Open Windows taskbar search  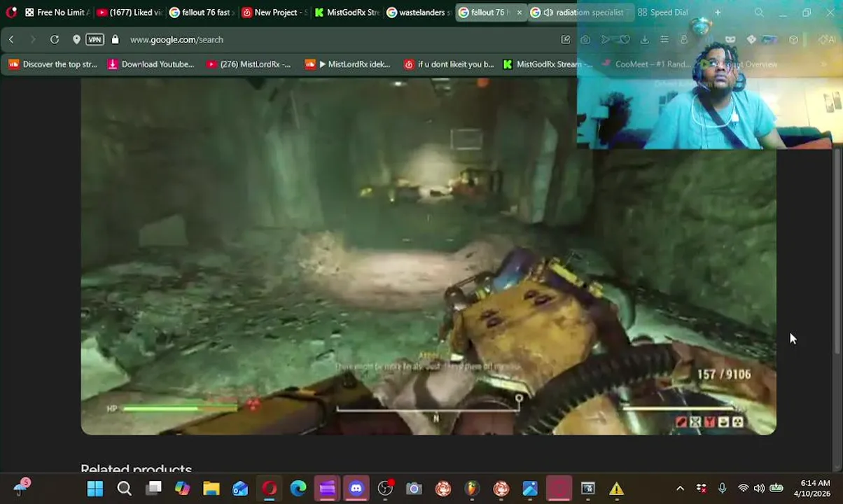(124, 489)
